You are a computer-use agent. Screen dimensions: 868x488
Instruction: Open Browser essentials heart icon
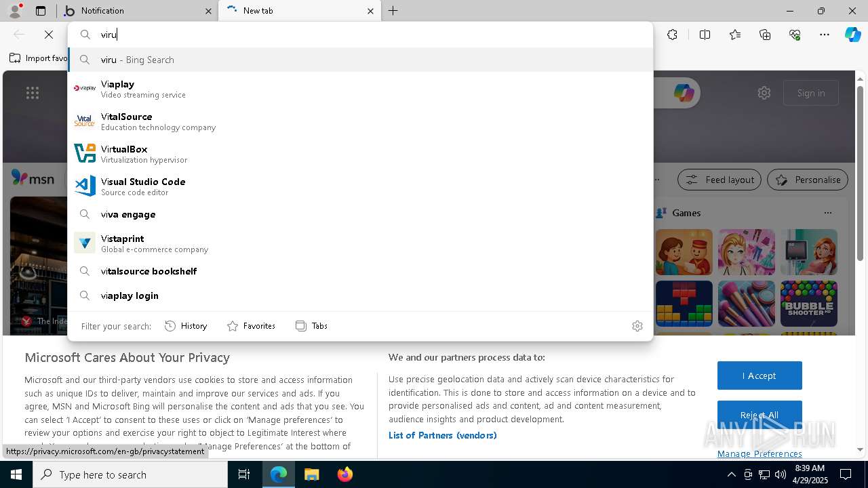[x=795, y=35]
